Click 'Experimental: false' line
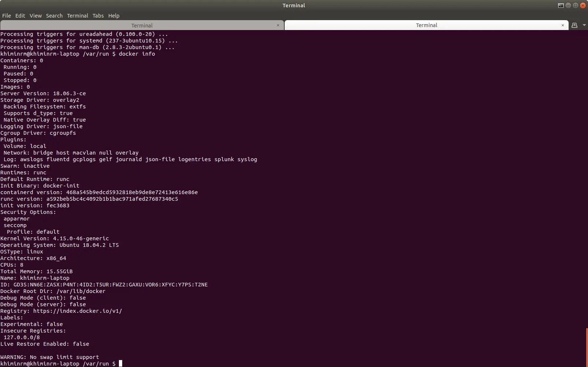Image resolution: width=588 pixels, height=367 pixels. (31, 324)
